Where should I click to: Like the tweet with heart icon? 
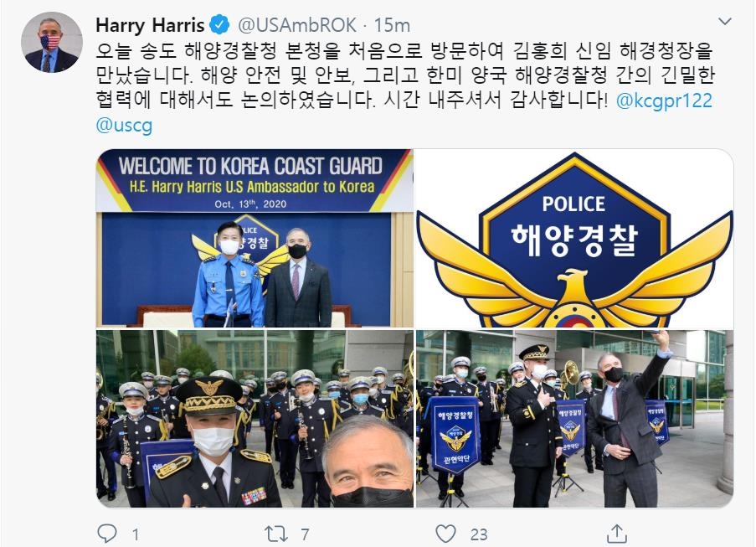click(445, 534)
